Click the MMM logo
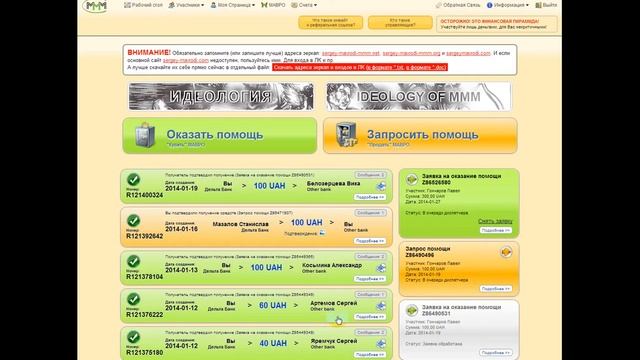Screen dimensions: 640x360 pyautogui.click(x=96, y=6)
